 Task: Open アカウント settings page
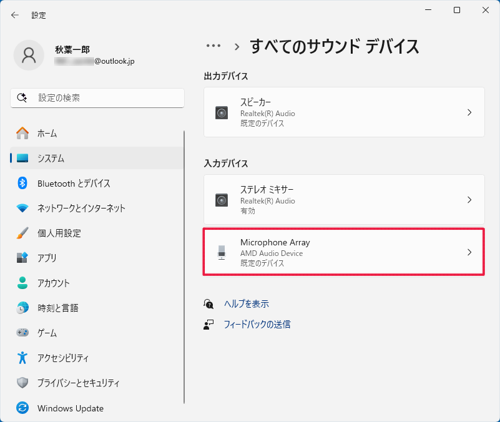tap(96, 283)
